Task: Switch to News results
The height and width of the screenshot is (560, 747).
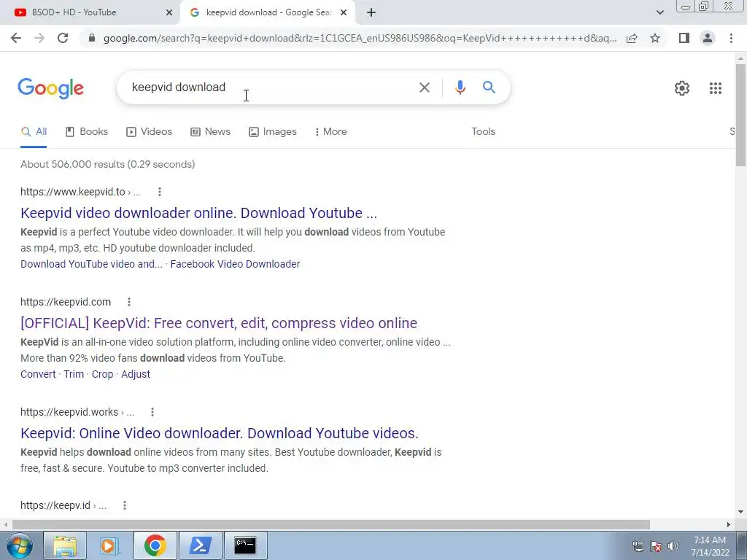Action: [210, 131]
